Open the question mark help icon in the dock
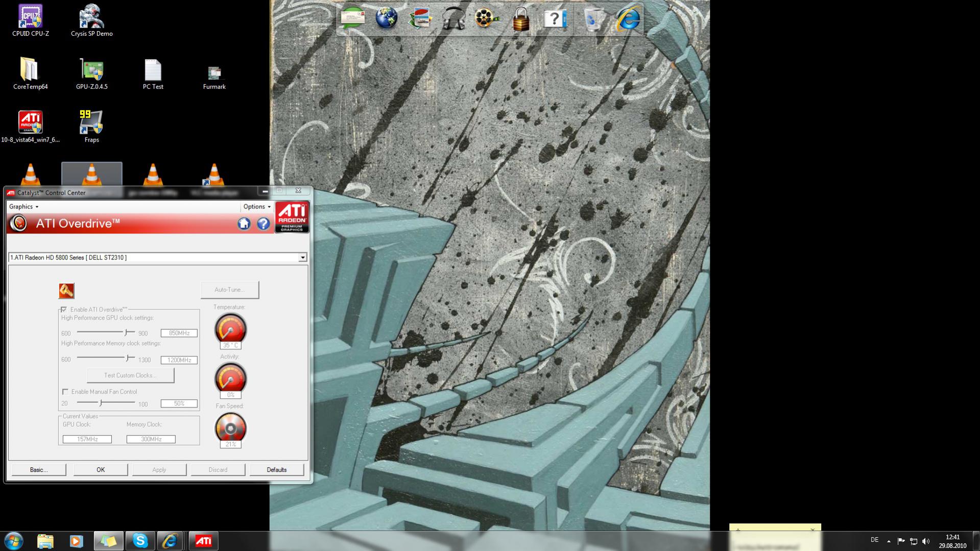980x551 pixels. [x=554, y=19]
